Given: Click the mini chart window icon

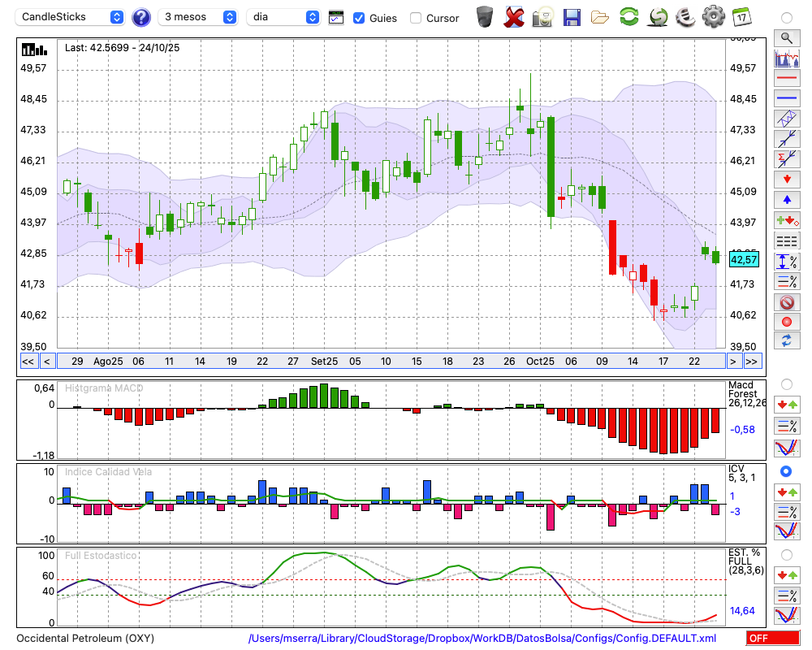Looking at the screenshot, I should 336,17.
